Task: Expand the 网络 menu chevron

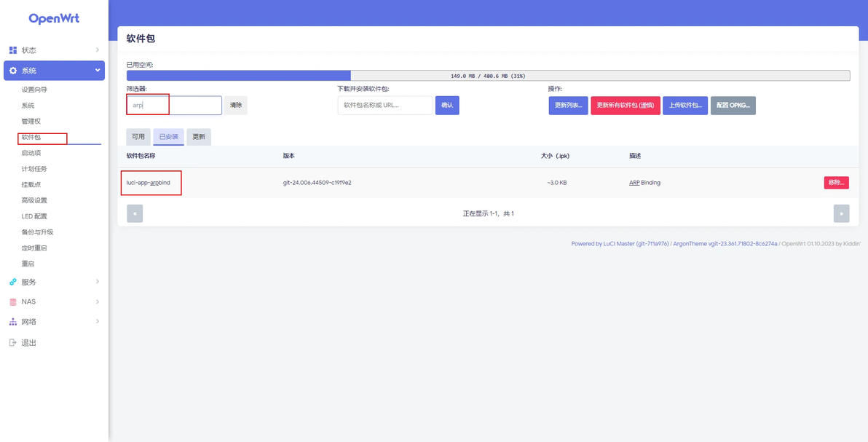Action: tap(98, 321)
